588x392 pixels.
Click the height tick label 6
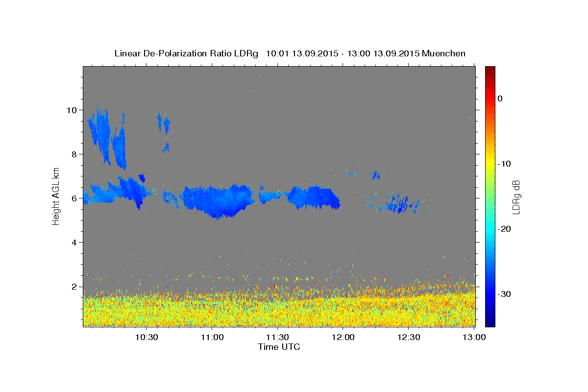click(75, 198)
